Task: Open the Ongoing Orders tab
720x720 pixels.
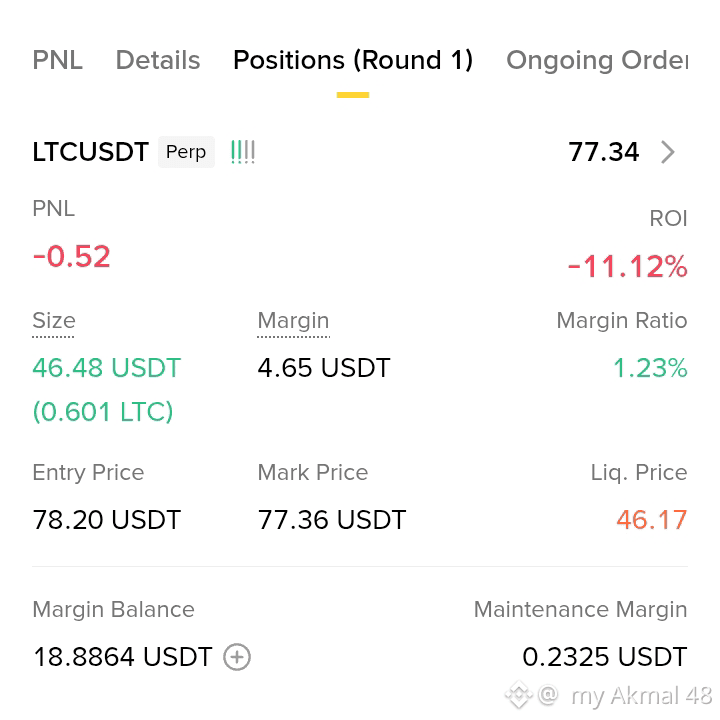Action: 597,60
